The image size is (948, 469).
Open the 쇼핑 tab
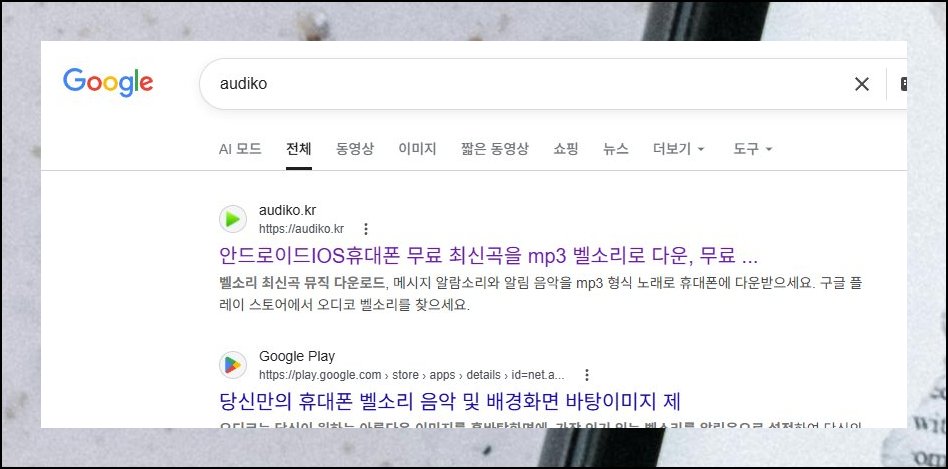coord(566,149)
